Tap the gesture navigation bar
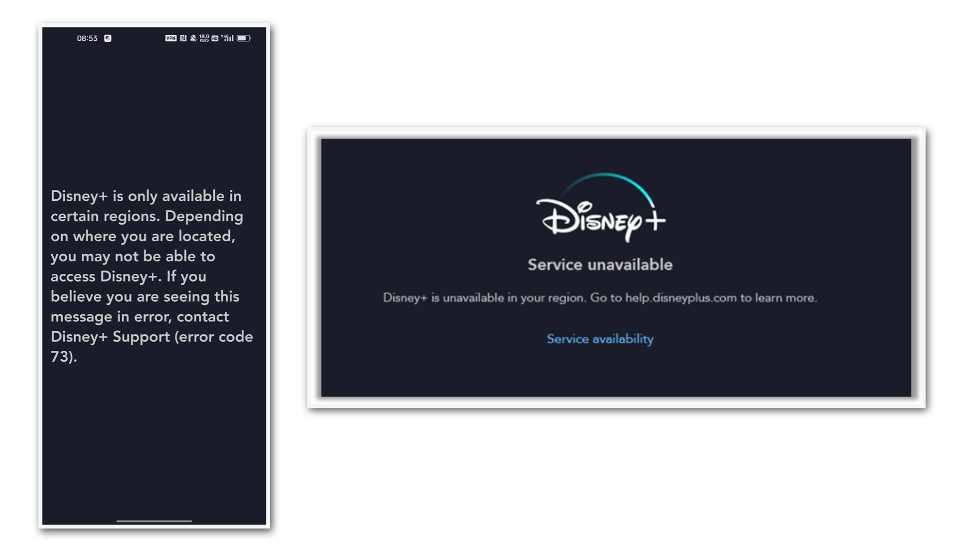This screenshot has width=968, height=560. (154, 522)
